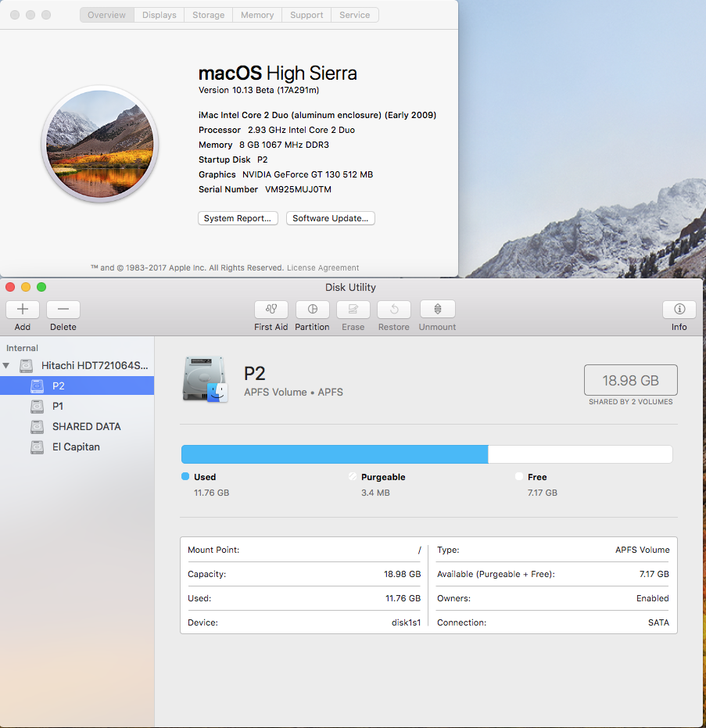
Task: Click the large P2 disk image
Action: point(206,379)
